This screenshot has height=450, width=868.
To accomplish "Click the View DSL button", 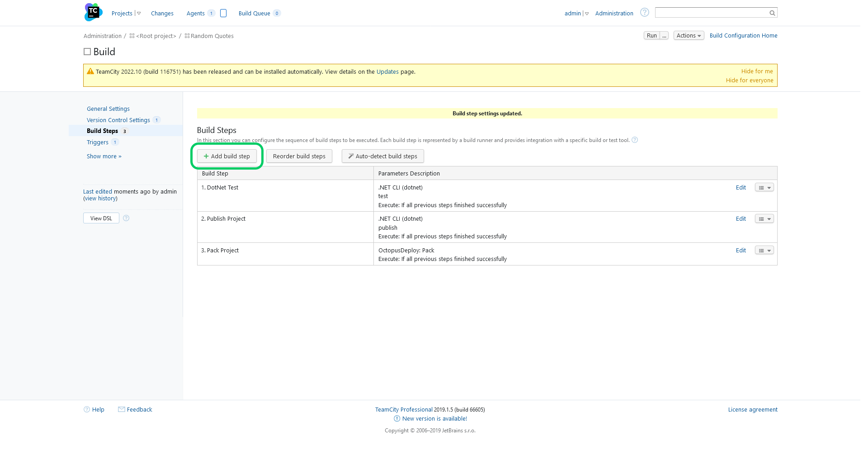I will [101, 218].
